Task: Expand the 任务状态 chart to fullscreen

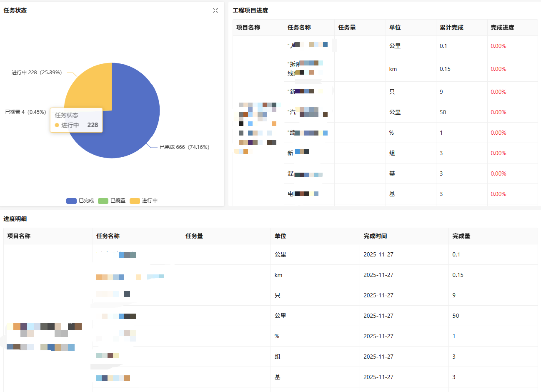Action: tap(215, 10)
